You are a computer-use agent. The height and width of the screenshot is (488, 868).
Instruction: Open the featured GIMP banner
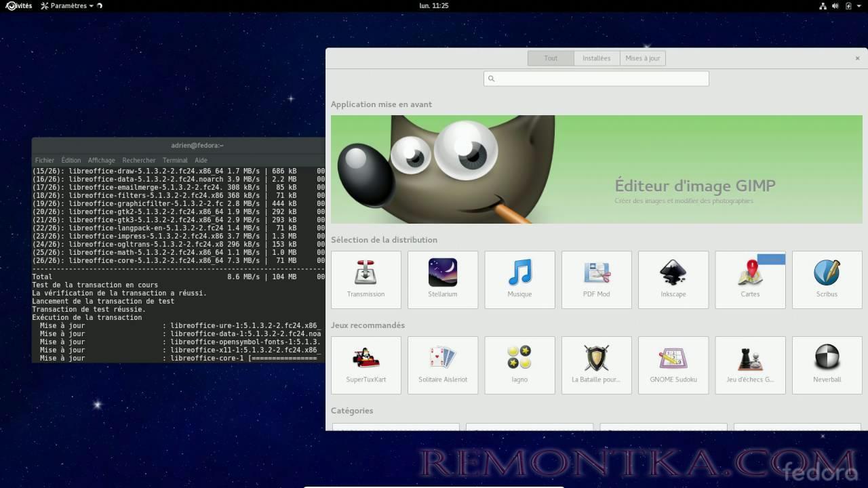tap(597, 169)
